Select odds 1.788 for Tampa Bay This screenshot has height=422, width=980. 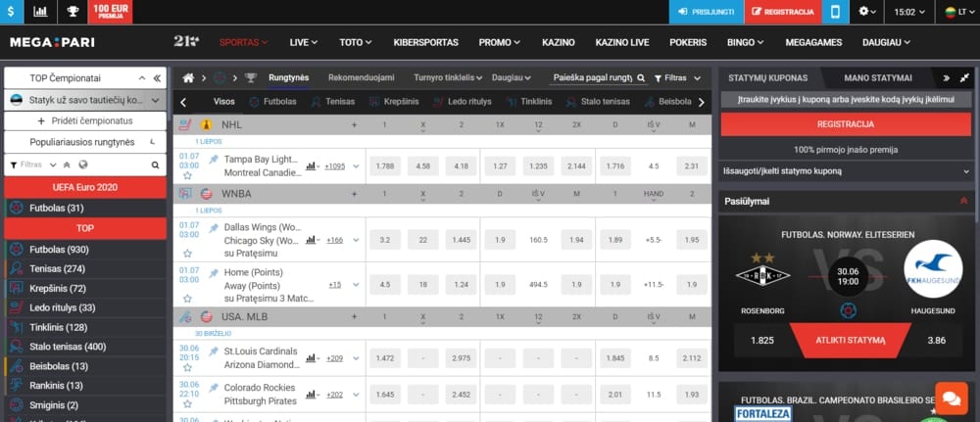pyautogui.click(x=385, y=166)
